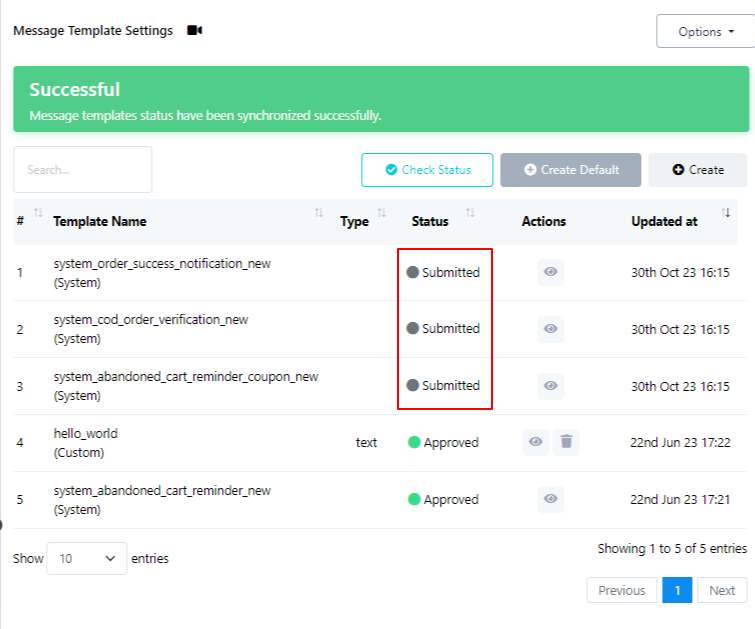This screenshot has height=629, width=755.
Task: Open the Options dropdown
Action: (x=705, y=31)
